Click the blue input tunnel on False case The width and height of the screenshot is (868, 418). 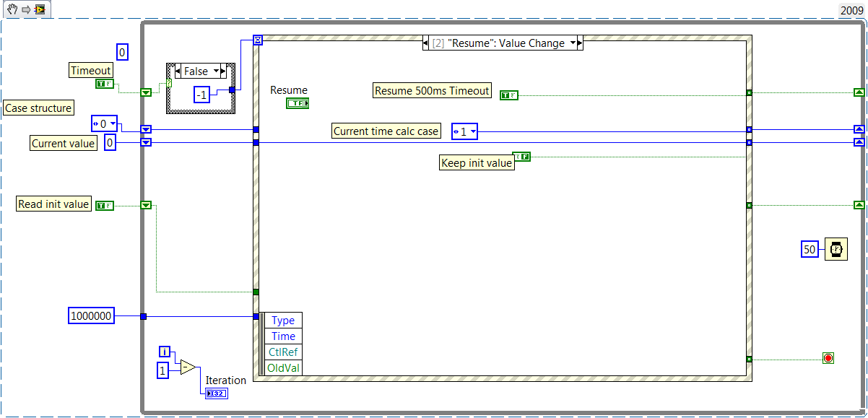click(231, 90)
